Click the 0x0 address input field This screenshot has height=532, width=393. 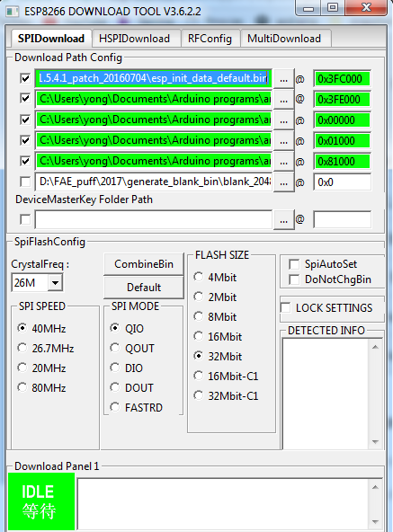tap(342, 182)
